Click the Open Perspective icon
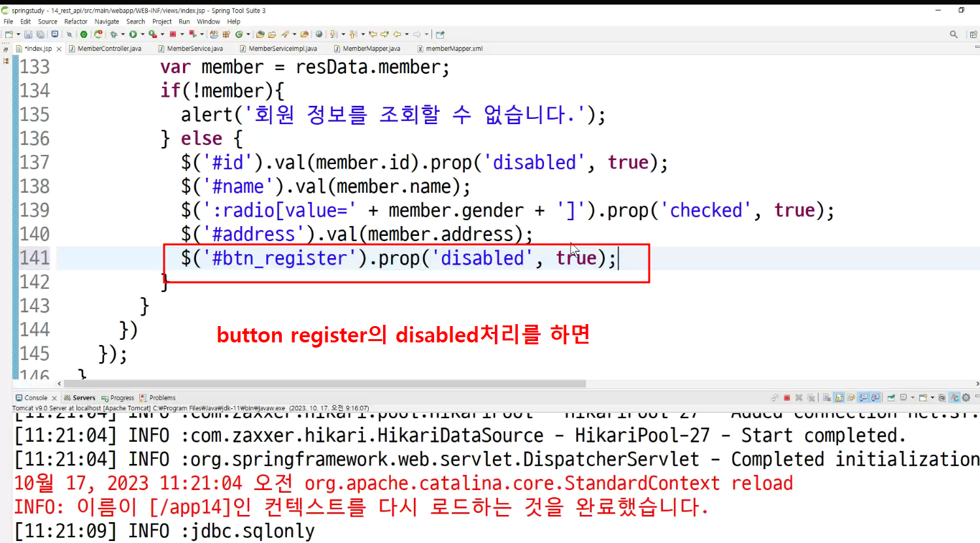The image size is (980, 543). [973, 34]
